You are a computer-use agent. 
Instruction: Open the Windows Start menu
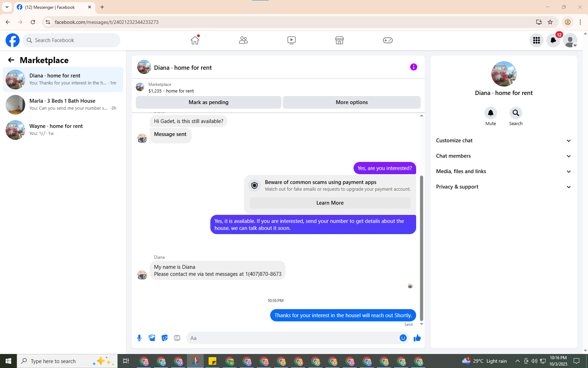pyautogui.click(x=8, y=361)
